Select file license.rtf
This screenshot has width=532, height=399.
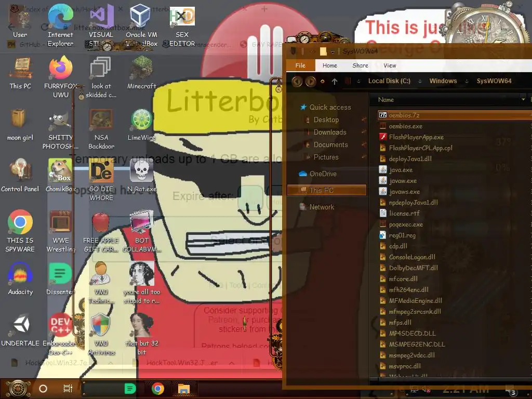pyautogui.click(x=399, y=214)
